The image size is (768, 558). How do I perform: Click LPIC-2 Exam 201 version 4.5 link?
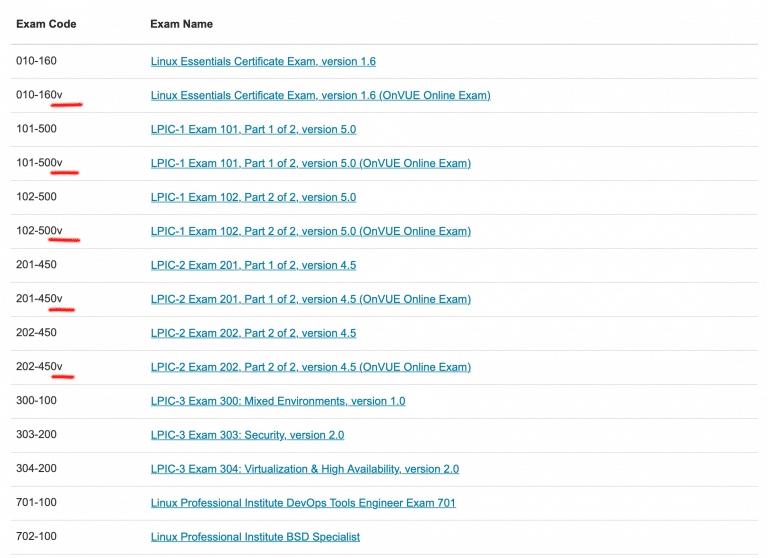(x=253, y=266)
